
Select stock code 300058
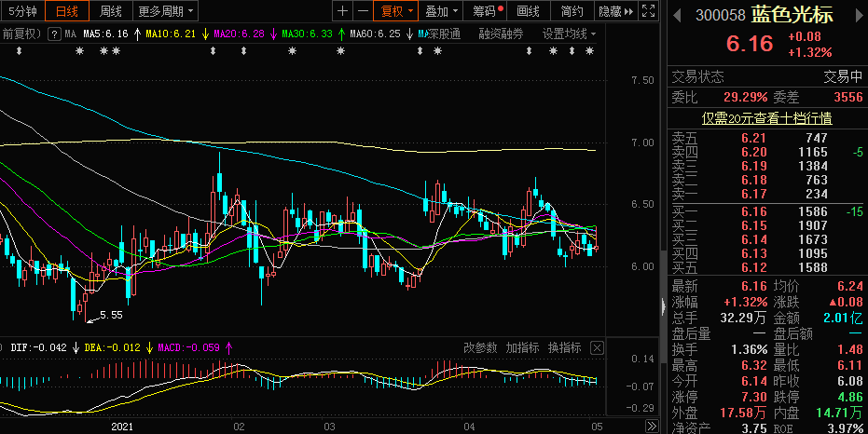point(720,16)
